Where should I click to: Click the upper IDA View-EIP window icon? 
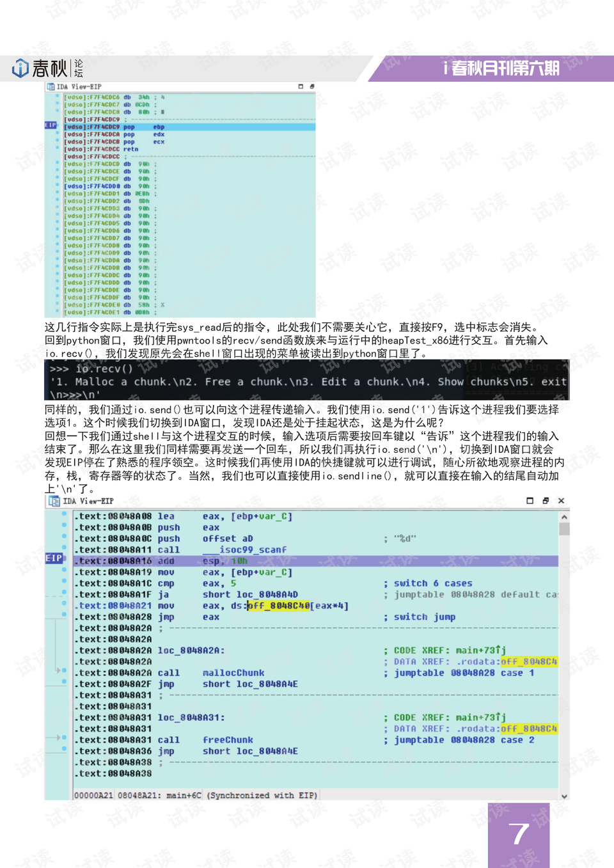pyautogui.click(x=51, y=86)
